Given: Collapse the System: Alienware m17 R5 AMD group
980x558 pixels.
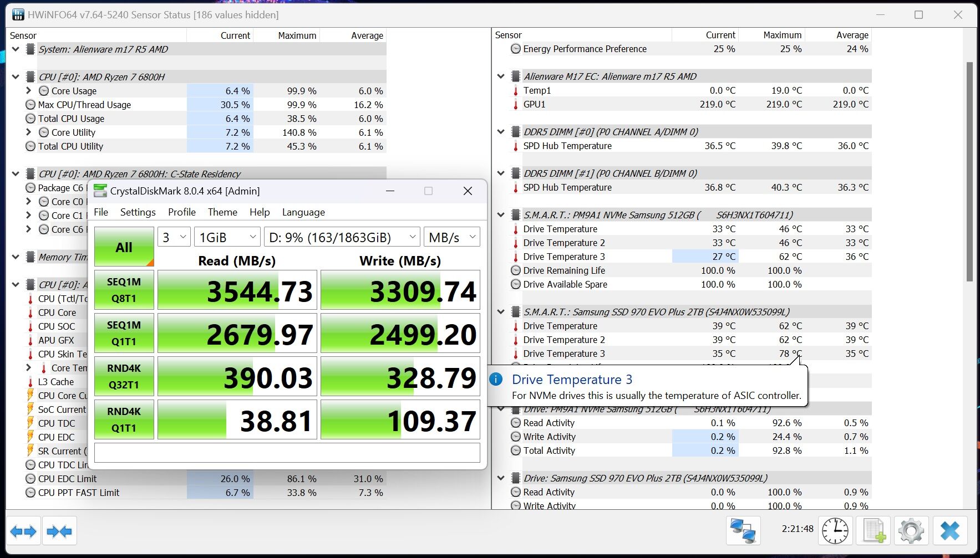Looking at the screenshot, I should coord(16,49).
